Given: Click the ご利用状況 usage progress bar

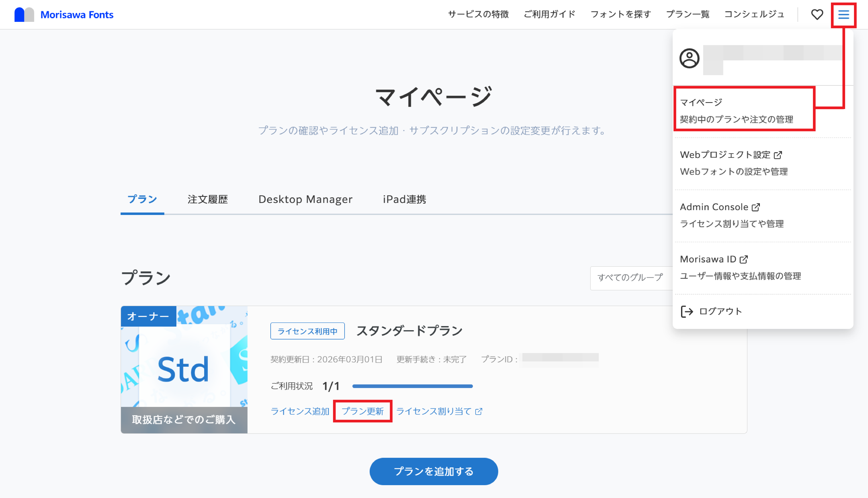Looking at the screenshot, I should pyautogui.click(x=412, y=386).
